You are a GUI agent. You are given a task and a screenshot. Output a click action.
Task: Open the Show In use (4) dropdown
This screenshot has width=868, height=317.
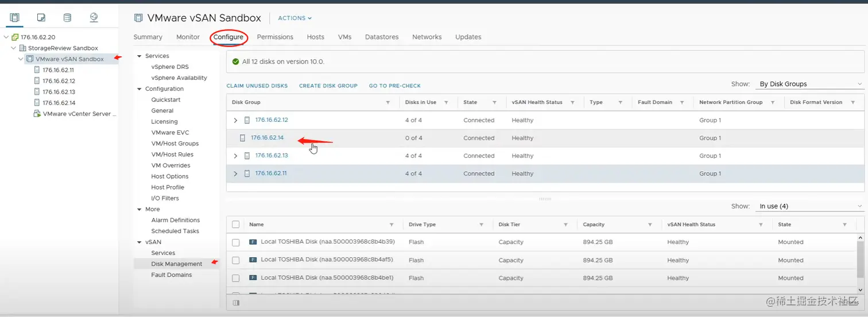point(811,206)
